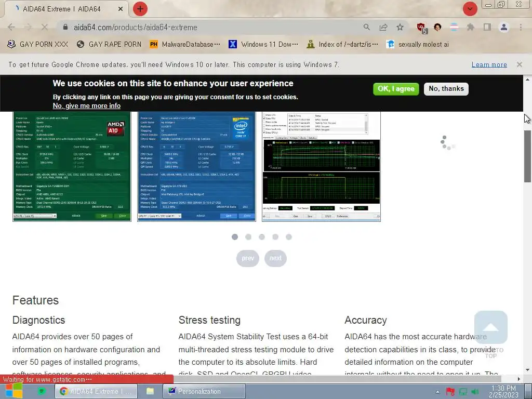
Task: Open the Index of /~dartz/is… bookmark
Action: (x=342, y=45)
